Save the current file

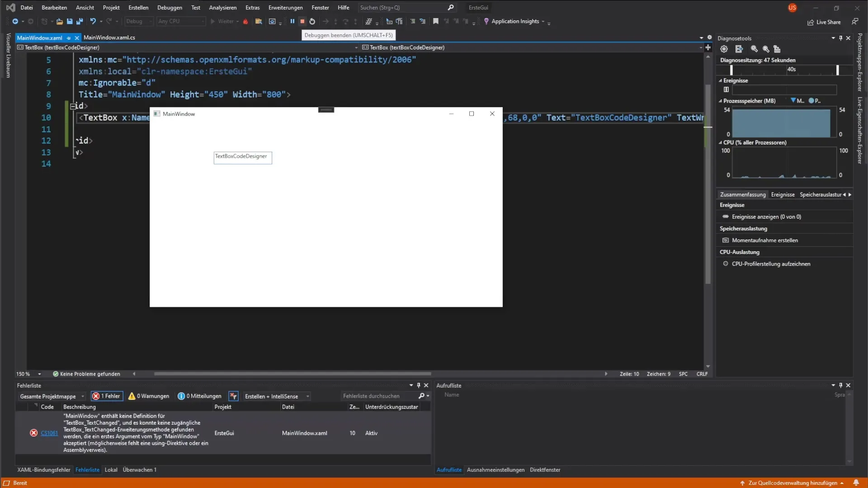coord(70,21)
